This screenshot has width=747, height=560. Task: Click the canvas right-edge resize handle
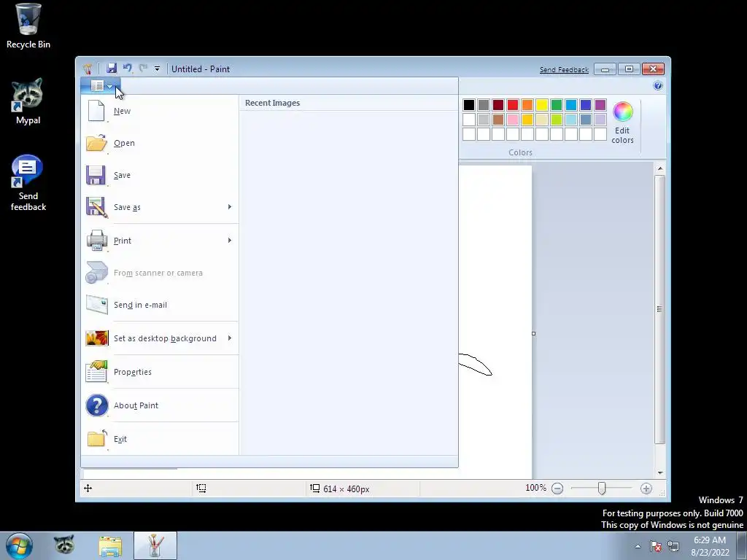533,333
